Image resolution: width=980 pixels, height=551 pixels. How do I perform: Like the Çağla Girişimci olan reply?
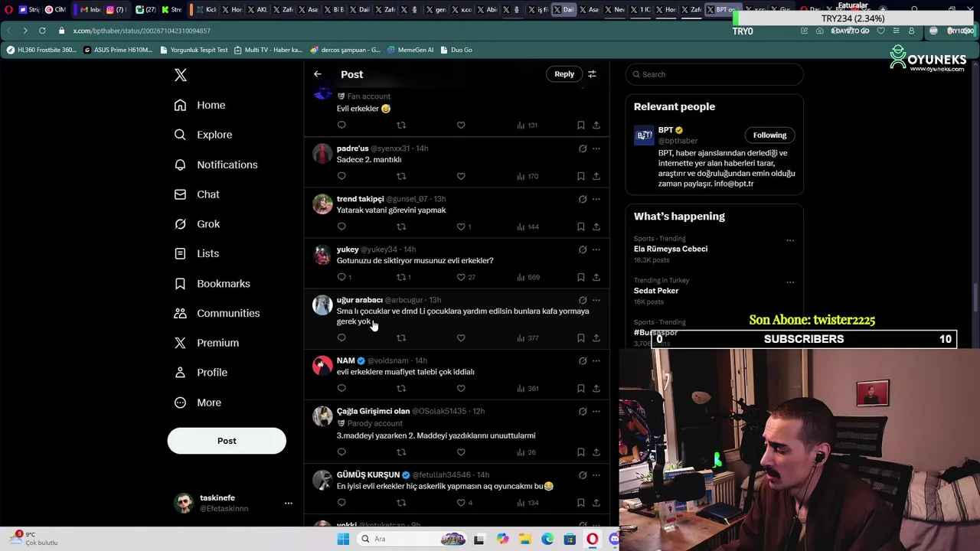461,452
